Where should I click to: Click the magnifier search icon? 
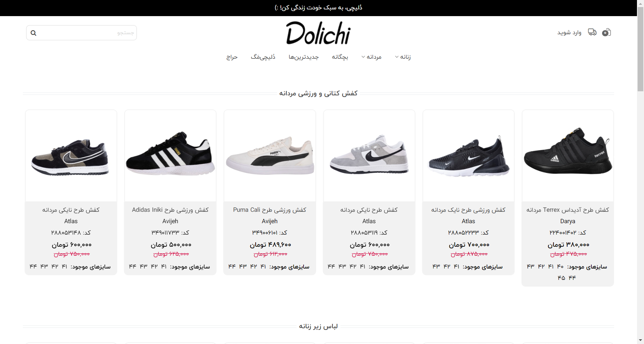pyautogui.click(x=34, y=33)
